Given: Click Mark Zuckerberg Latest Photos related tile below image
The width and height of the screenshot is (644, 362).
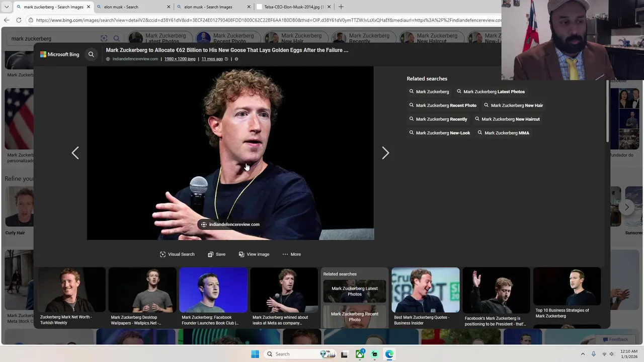Looking at the screenshot, I should pyautogui.click(x=355, y=291).
